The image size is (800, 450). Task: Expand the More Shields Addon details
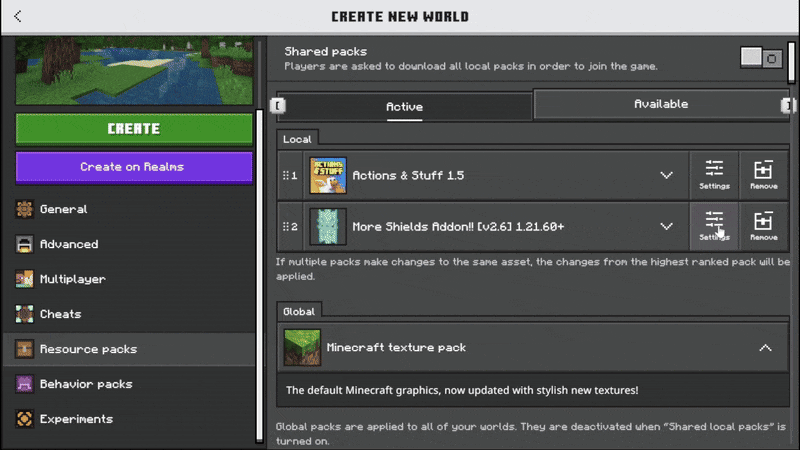(666, 226)
